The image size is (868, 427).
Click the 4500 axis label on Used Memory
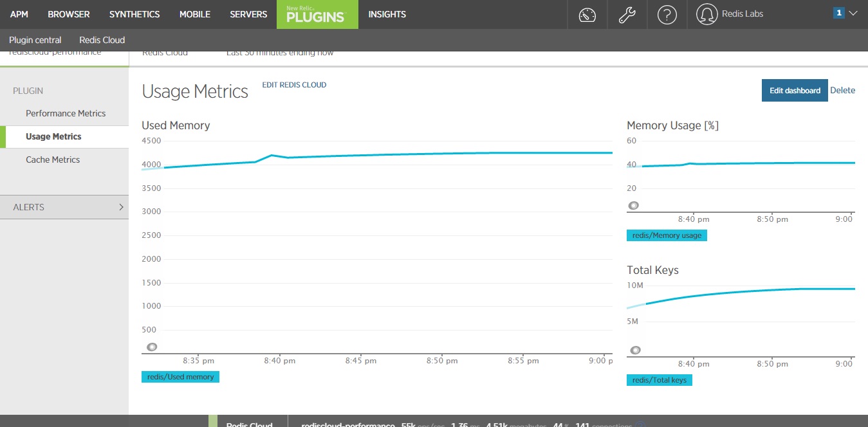click(x=152, y=140)
